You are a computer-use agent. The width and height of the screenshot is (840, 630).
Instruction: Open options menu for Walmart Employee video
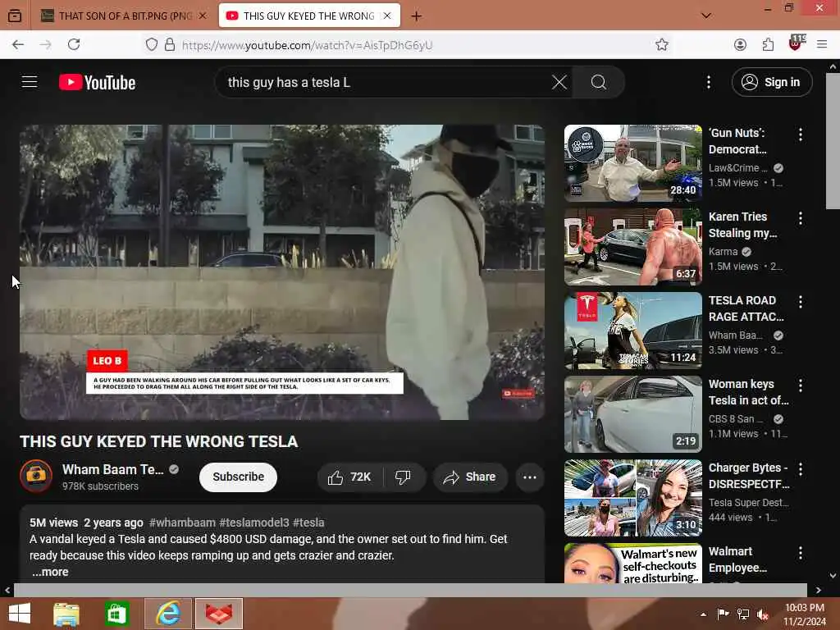801,552
